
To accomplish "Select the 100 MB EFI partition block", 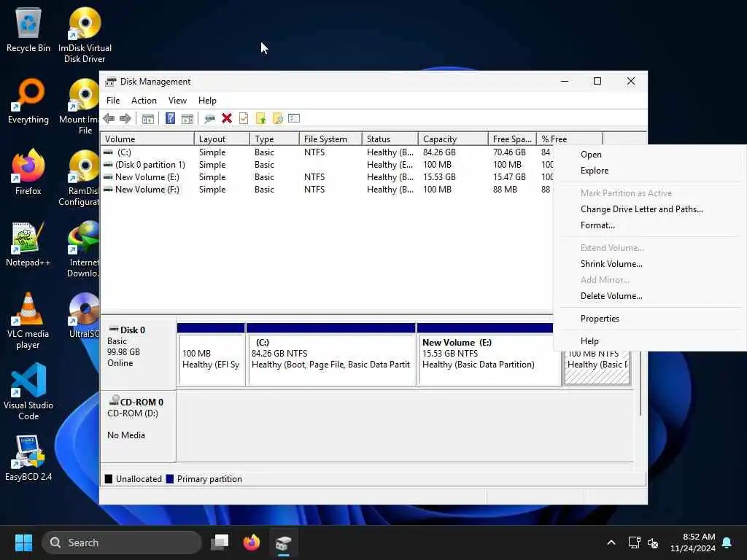I will (x=211, y=354).
